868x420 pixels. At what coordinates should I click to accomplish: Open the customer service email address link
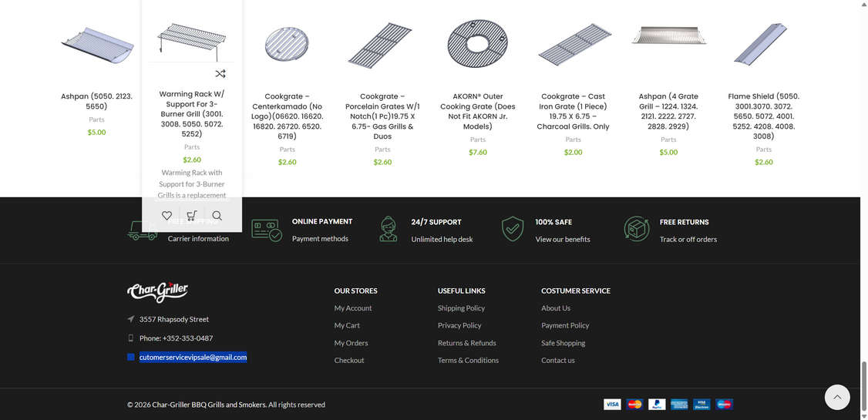pyautogui.click(x=193, y=357)
